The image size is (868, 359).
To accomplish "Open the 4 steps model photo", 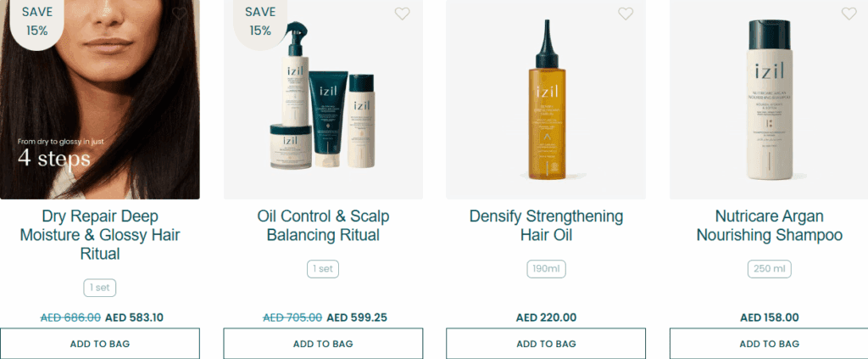I will point(100,100).
